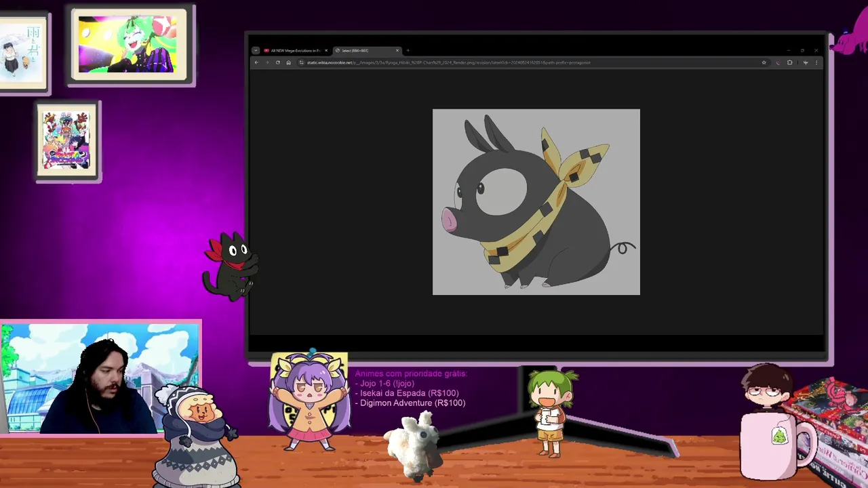The height and width of the screenshot is (488, 868).
Task: Add a new tab with the plus button
Action: [x=408, y=50]
